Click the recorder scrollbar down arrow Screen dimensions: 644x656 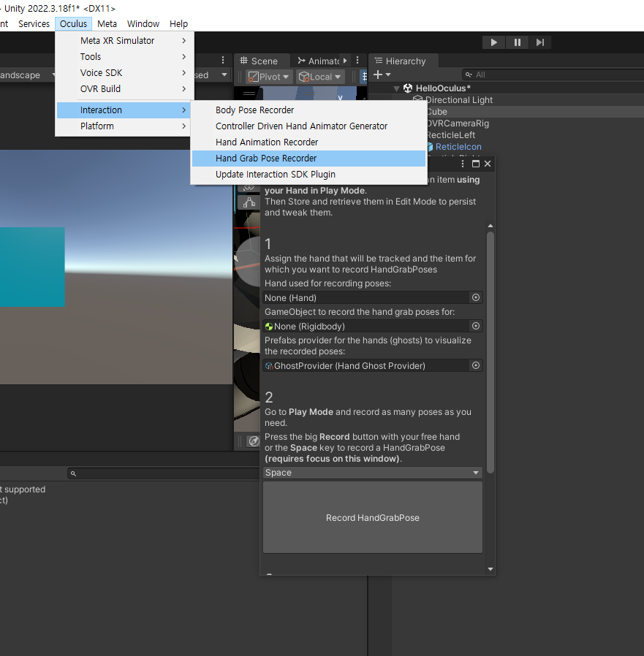click(490, 569)
